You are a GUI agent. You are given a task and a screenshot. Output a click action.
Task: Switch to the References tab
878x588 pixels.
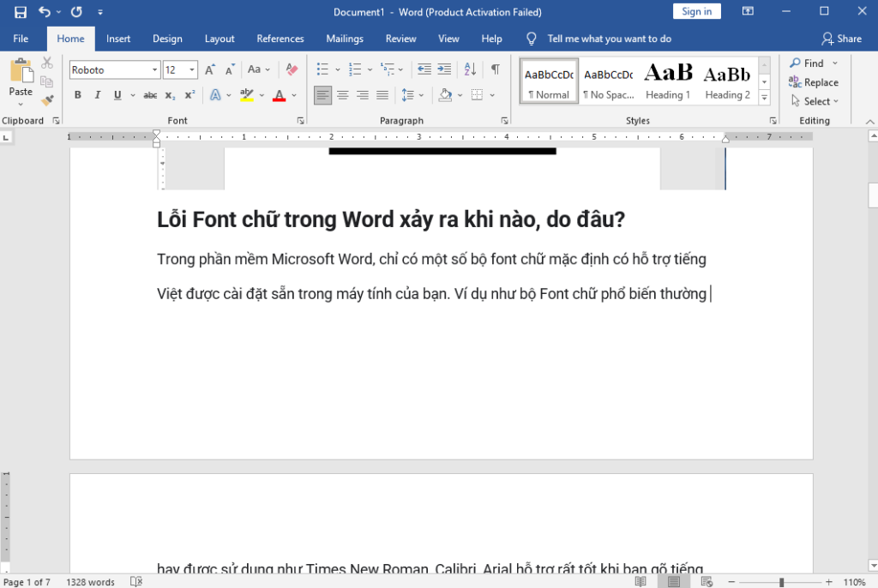[x=280, y=39]
